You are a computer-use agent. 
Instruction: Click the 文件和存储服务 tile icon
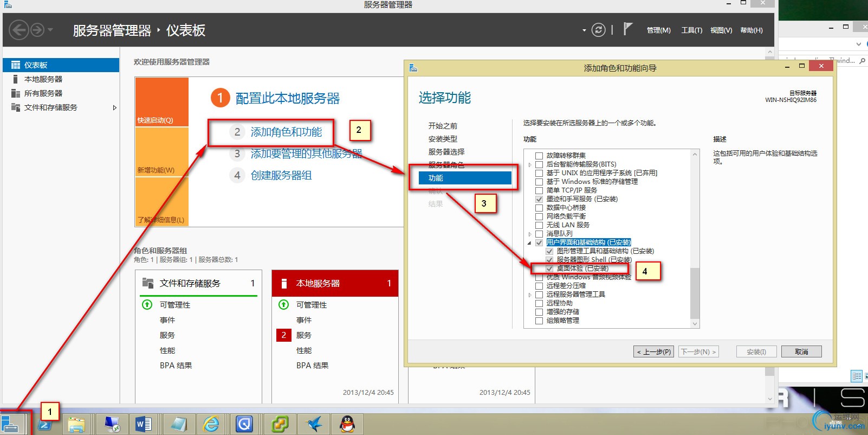click(x=148, y=283)
